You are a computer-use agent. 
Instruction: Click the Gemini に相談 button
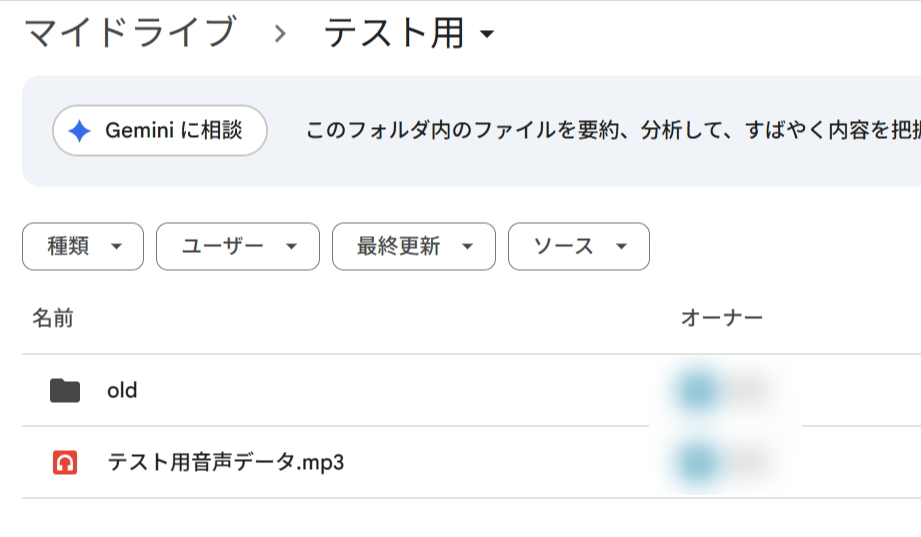[160, 130]
